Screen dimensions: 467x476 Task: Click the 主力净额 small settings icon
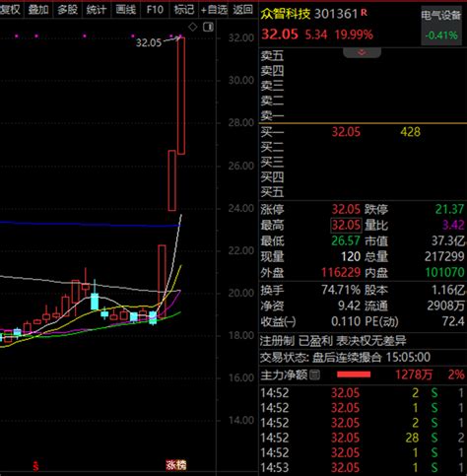[314, 374]
